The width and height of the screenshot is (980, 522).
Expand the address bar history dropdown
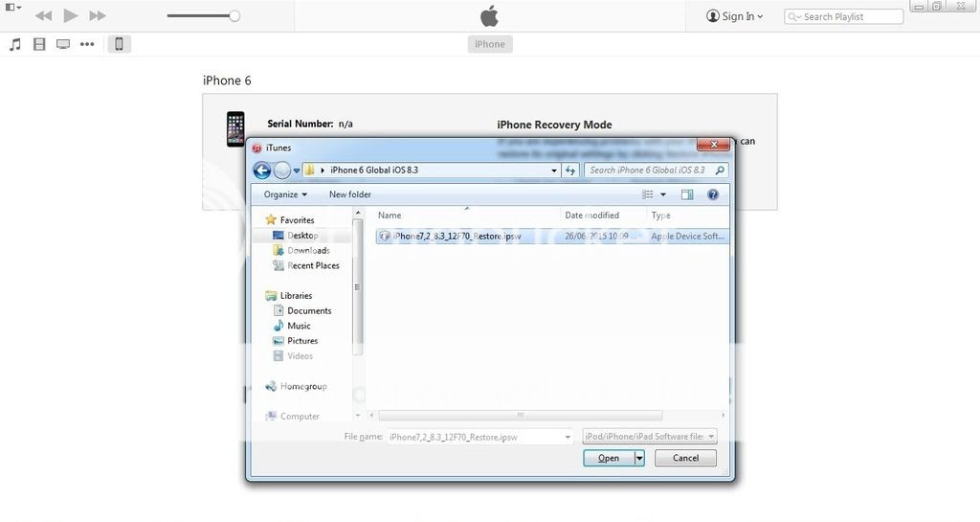point(554,170)
